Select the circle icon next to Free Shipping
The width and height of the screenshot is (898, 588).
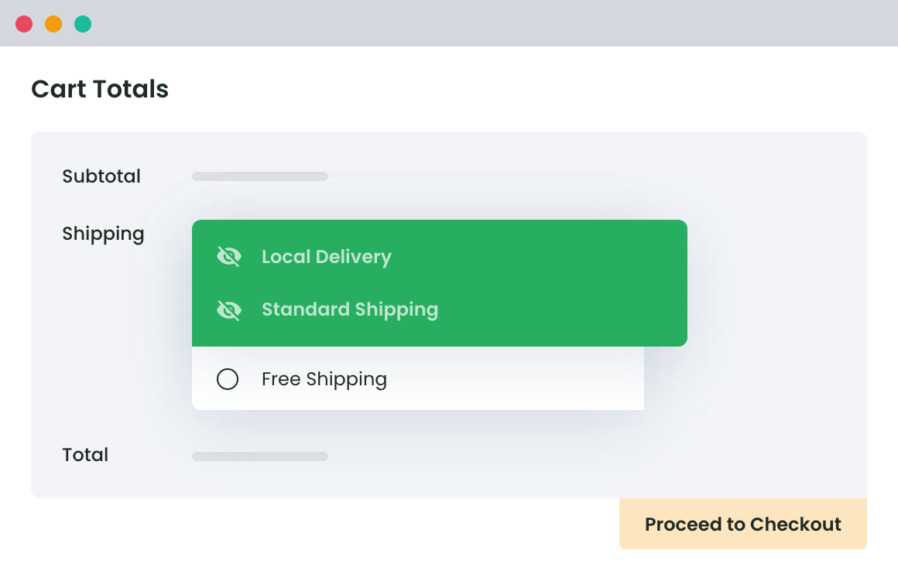(x=228, y=379)
